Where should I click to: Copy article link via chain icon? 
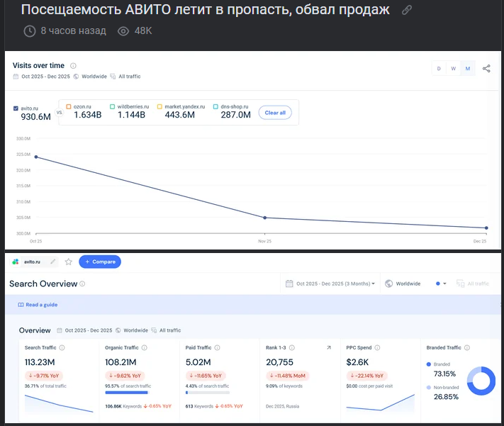pyautogui.click(x=407, y=11)
